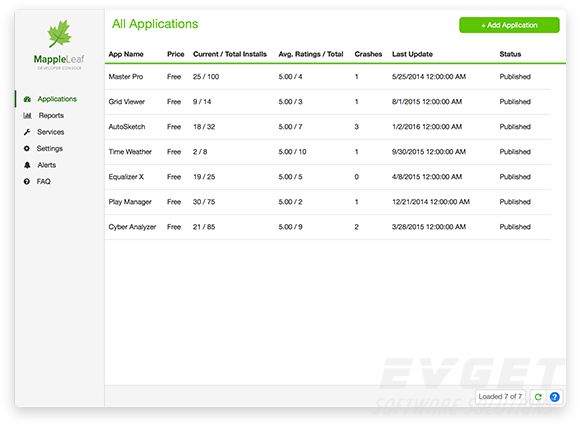Click installs value 9 / 14
Viewport: 581px width, 427px height.
202,102
